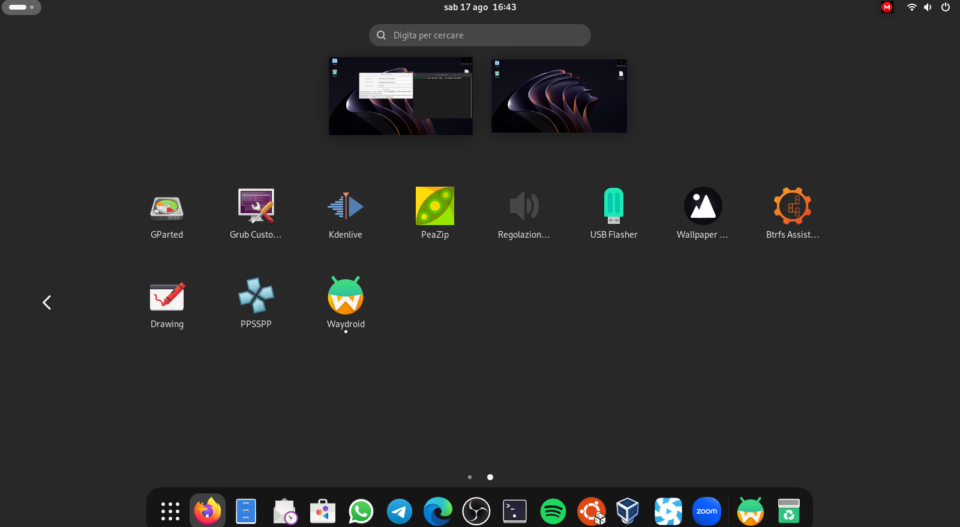
Task: Click the Activities pill in top-left corner
Action: click(x=21, y=7)
